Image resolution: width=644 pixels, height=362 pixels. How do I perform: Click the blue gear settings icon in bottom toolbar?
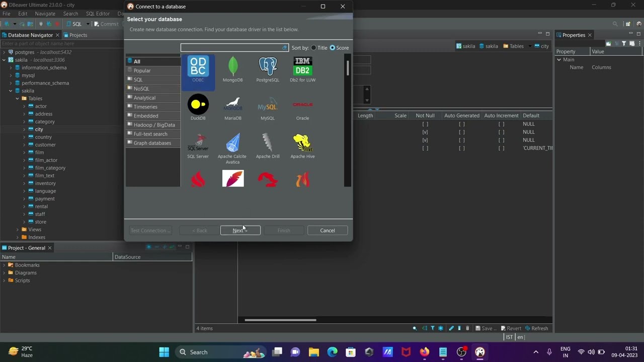[441, 328]
